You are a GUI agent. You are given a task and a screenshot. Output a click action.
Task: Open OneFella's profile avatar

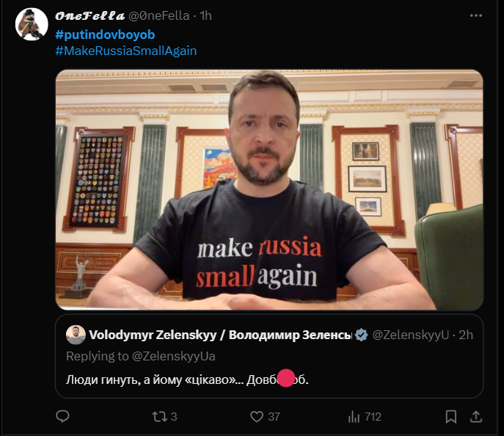[x=32, y=24]
